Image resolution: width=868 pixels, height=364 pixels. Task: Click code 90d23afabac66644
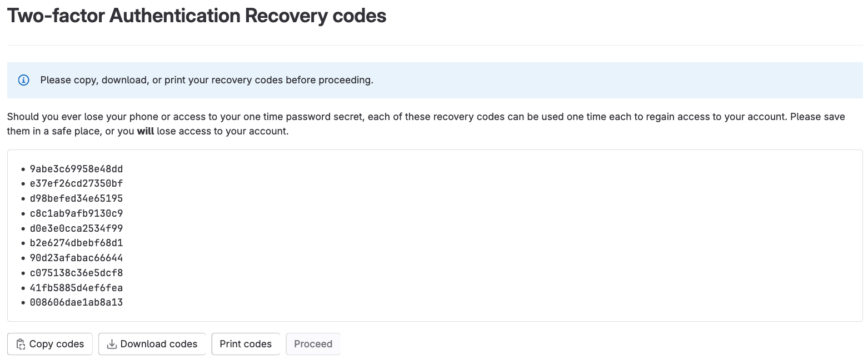(77, 258)
